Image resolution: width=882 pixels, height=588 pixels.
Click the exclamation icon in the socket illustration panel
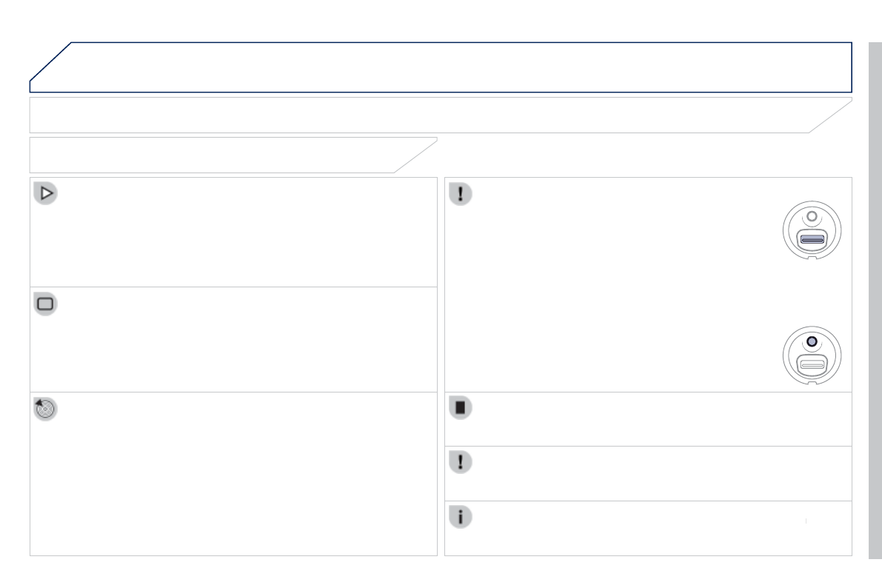click(x=461, y=194)
